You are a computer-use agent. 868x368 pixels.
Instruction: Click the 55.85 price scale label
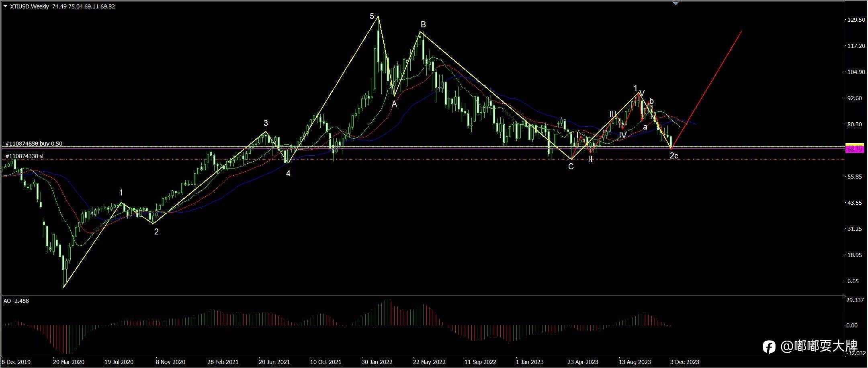coord(855,177)
